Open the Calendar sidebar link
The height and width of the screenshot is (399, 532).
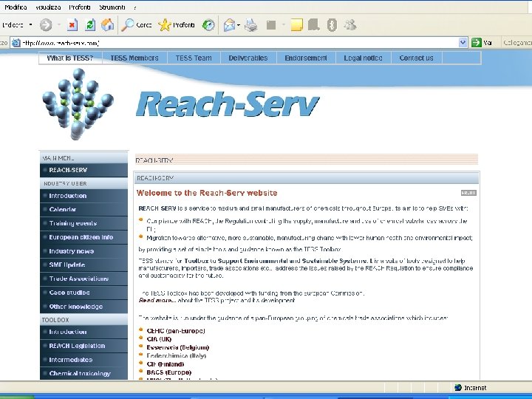pyautogui.click(x=83, y=209)
